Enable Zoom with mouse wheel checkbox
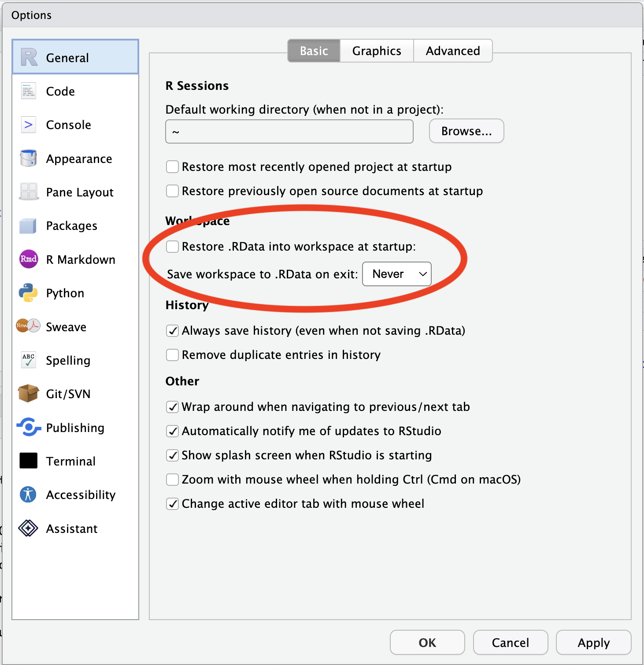The image size is (644, 665). (x=172, y=480)
